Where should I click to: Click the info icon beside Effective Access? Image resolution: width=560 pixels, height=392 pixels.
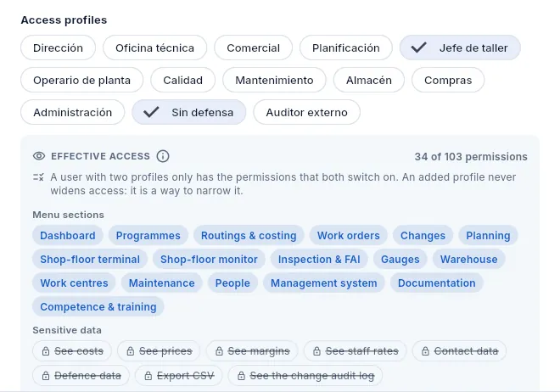(163, 156)
